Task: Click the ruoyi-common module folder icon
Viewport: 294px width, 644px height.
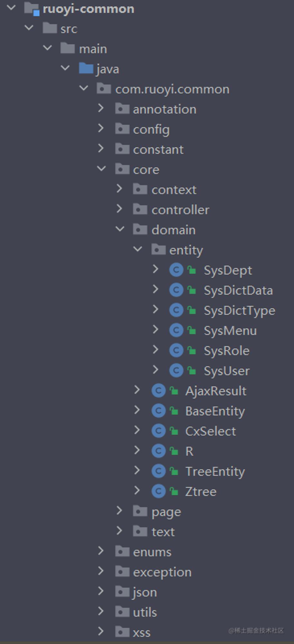Action: pos(32,9)
